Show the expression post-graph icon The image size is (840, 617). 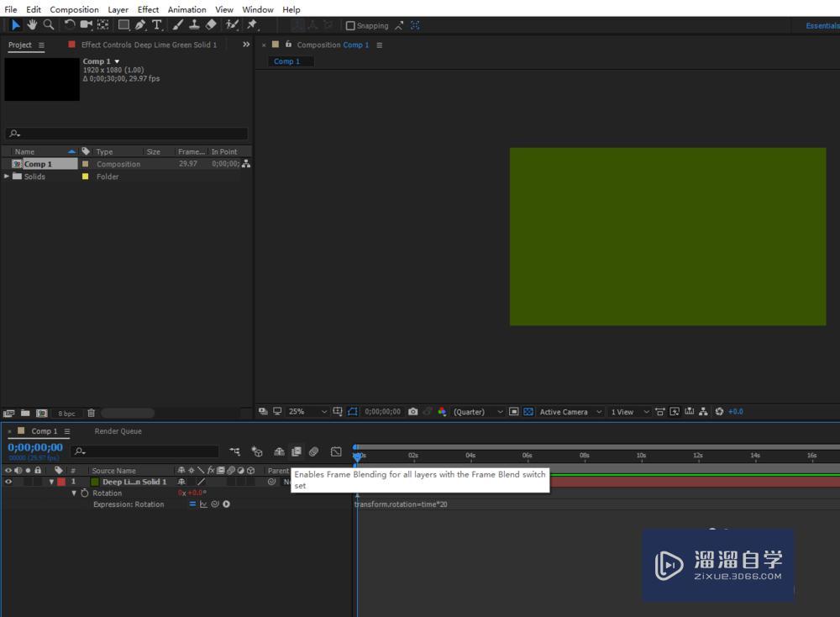(x=203, y=504)
